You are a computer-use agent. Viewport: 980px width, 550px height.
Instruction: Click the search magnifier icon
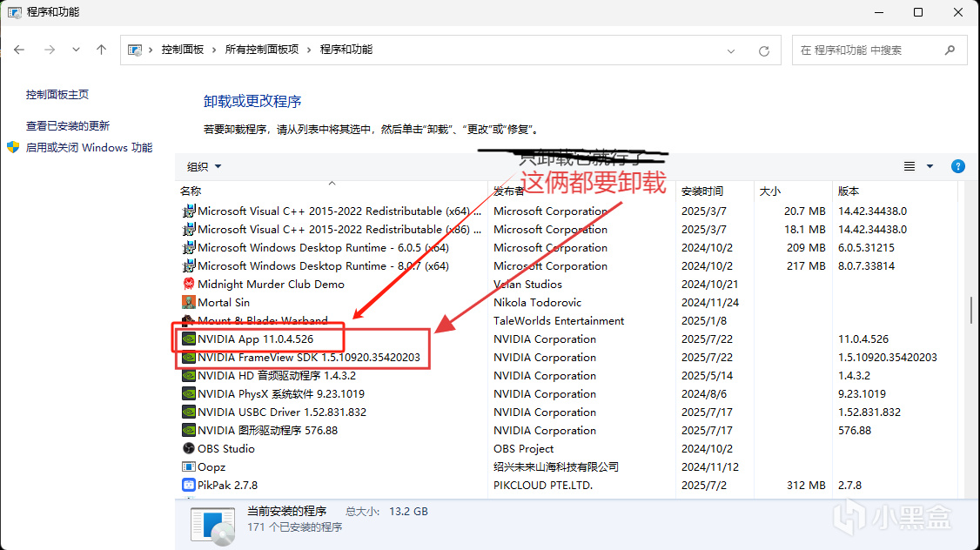coord(950,50)
